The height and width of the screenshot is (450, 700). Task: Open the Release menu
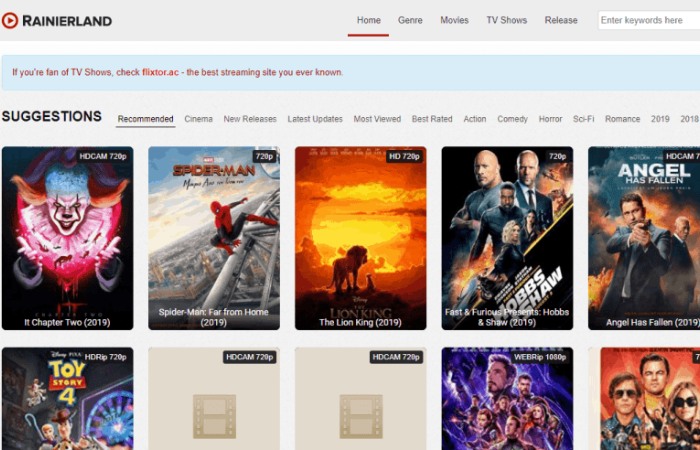(x=561, y=21)
